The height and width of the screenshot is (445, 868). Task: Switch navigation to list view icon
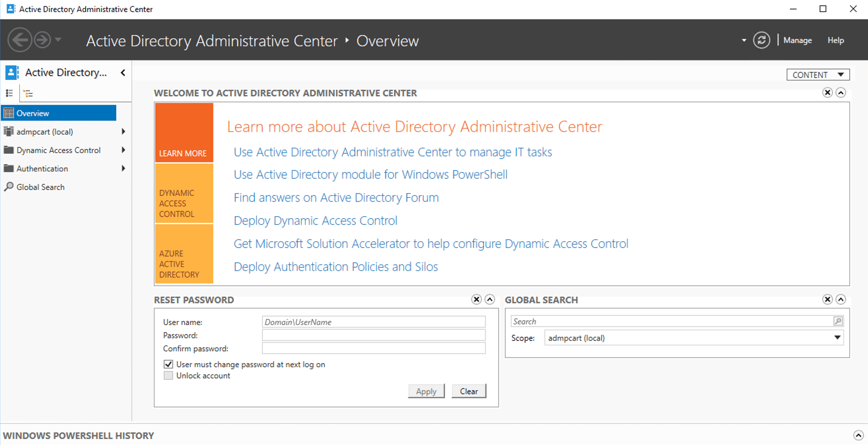(9, 93)
